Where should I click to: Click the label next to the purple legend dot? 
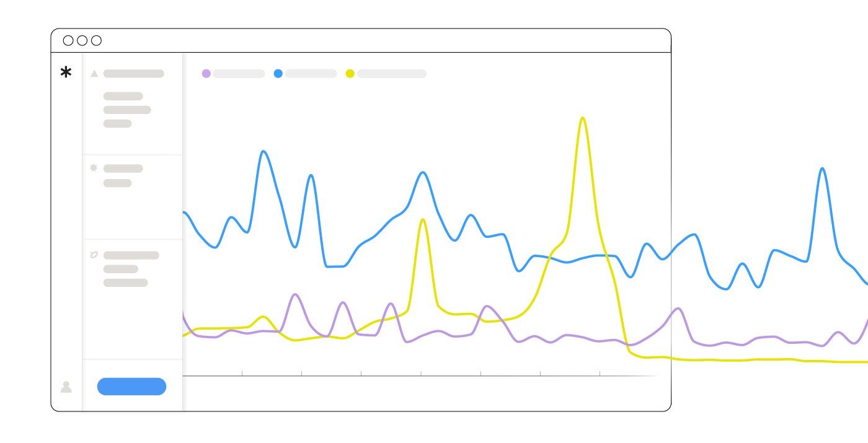coord(239,74)
